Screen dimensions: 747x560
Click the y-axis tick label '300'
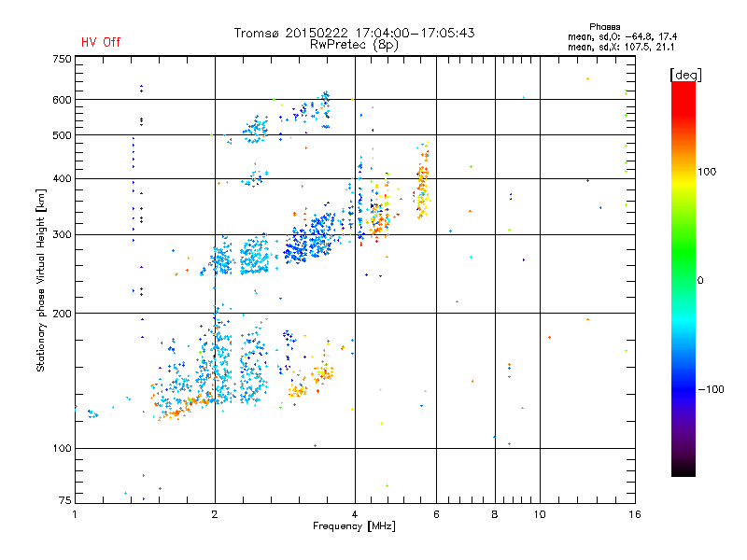pos(62,235)
